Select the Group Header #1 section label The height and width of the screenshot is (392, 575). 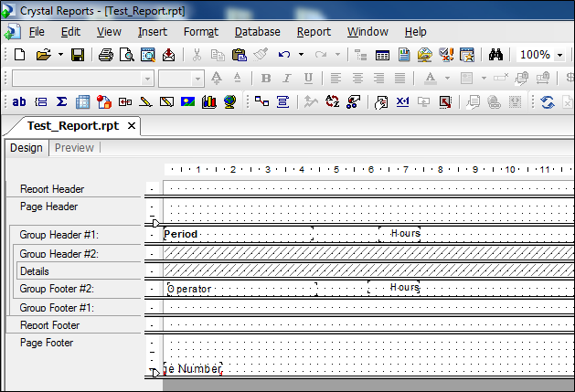(59, 235)
